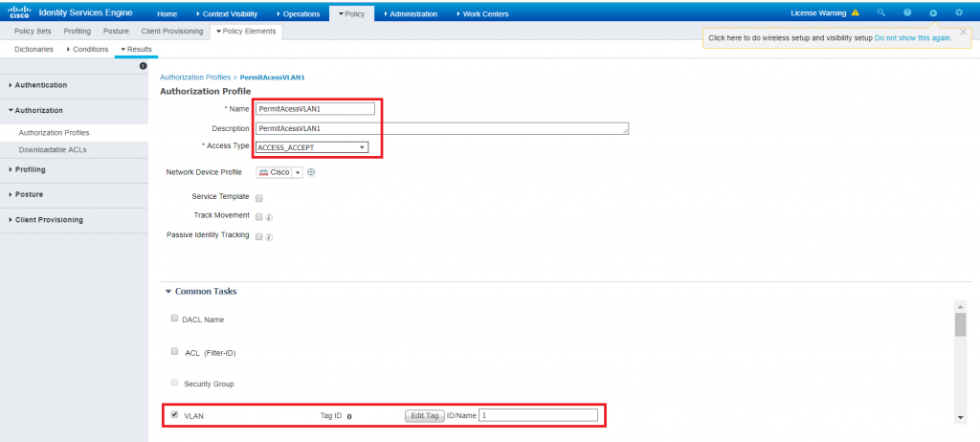Click the info icon next to Track Movement
The width and height of the screenshot is (980, 442).
[271, 217]
